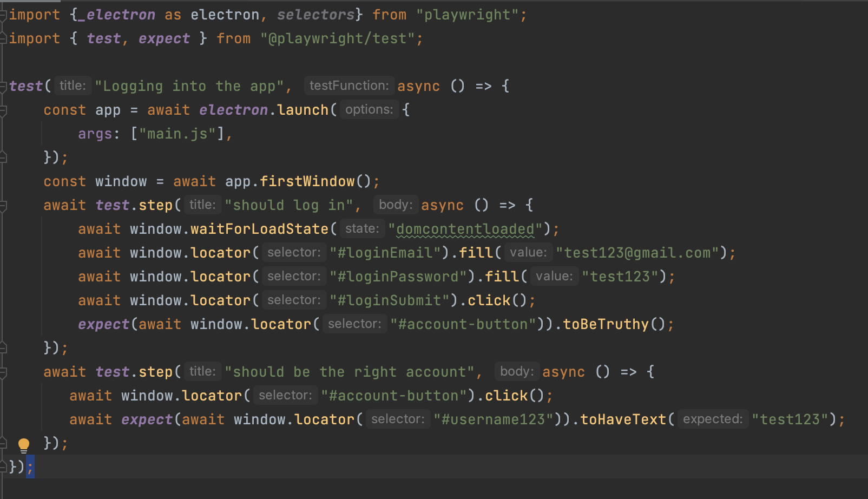Screen dimensions: 868x499
Task: Click the "playwright" import path on first line
Action: click(x=468, y=15)
